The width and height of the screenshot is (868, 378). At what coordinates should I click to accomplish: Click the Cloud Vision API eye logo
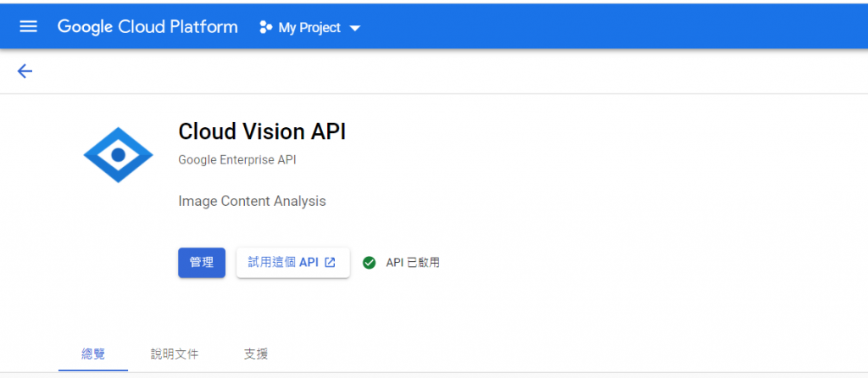[x=119, y=155]
